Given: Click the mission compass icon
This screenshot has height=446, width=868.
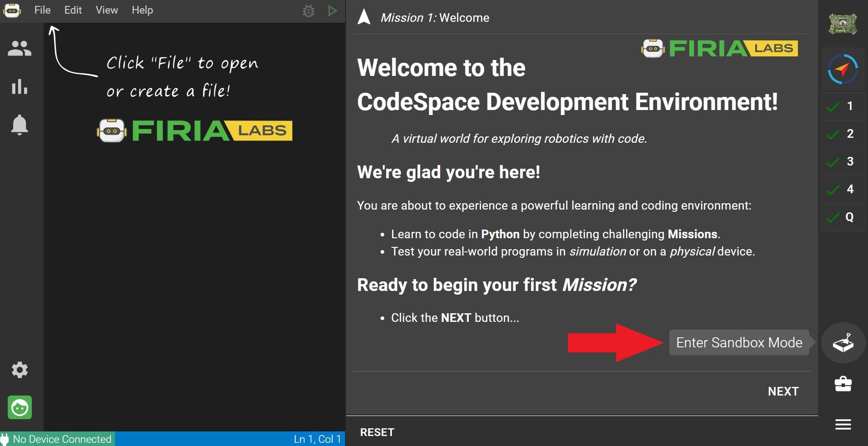Looking at the screenshot, I should click(843, 70).
